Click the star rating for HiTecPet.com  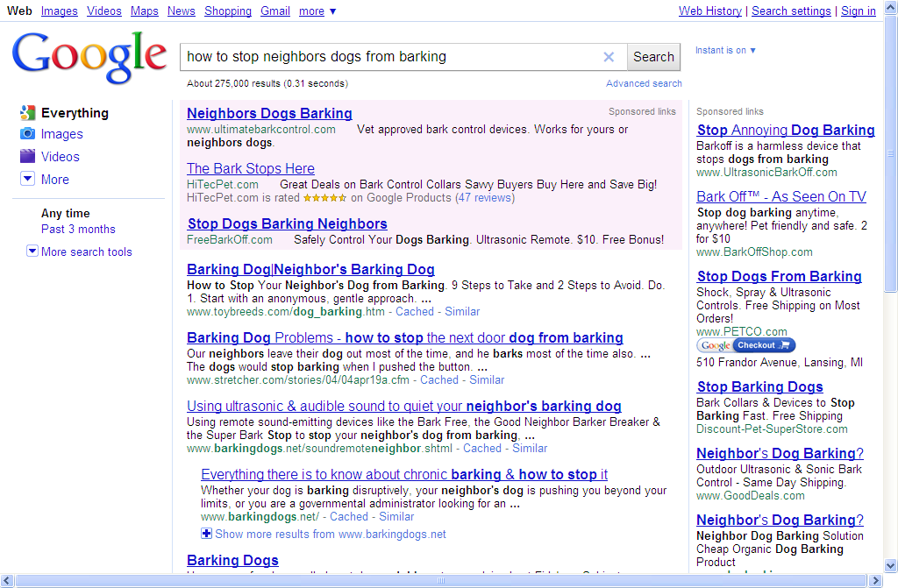coord(324,198)
